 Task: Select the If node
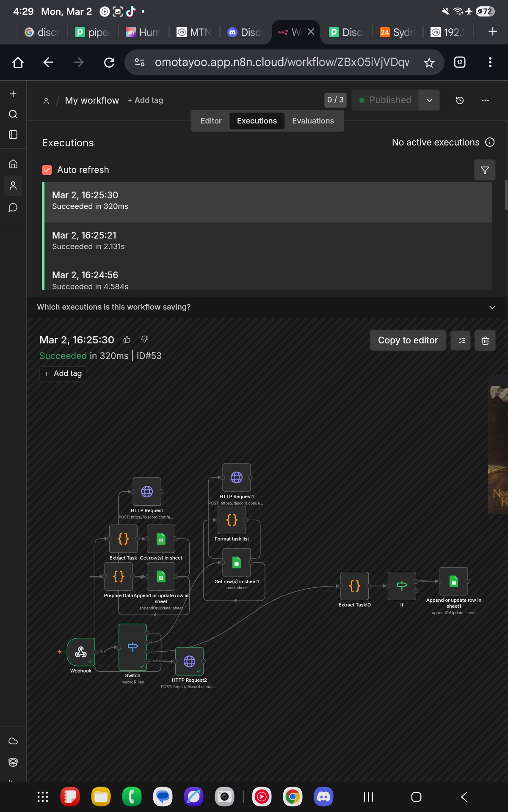(x=402, y=586)
